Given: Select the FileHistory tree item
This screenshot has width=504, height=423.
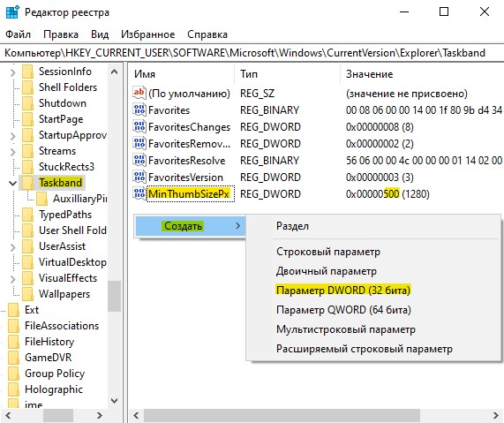Looking at the screenshot, I should 49,341.
